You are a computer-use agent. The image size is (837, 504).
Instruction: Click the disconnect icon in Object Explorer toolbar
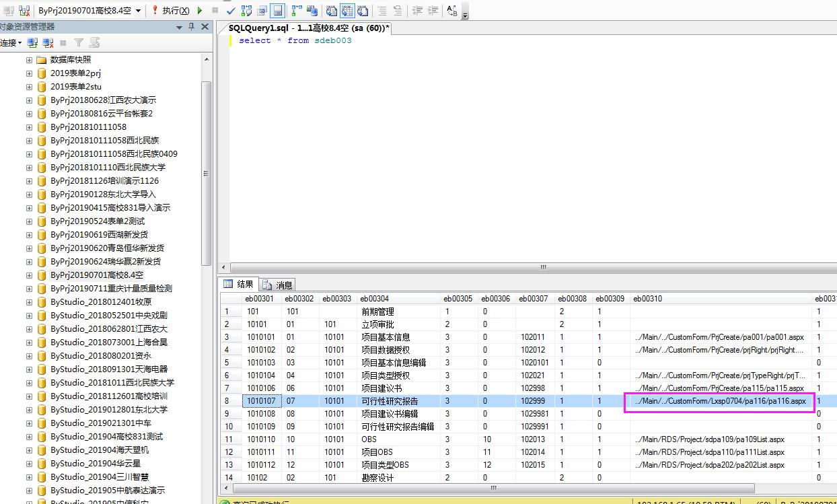click(48, 42)
